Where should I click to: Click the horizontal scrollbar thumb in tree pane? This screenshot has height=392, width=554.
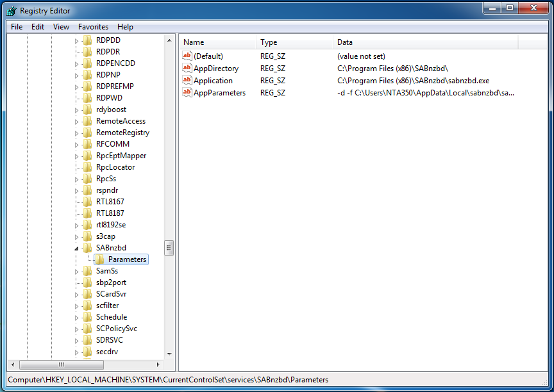[x=62, y=364]
